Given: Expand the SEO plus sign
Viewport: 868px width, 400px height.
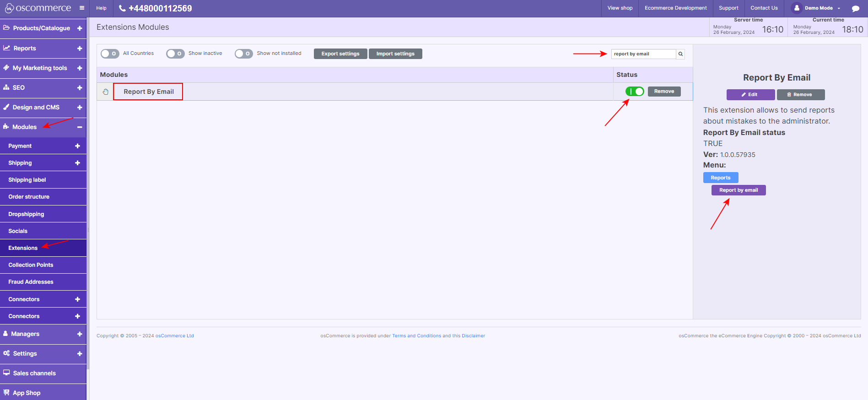Looking at the screenshot, I should [x=80, y=87].
